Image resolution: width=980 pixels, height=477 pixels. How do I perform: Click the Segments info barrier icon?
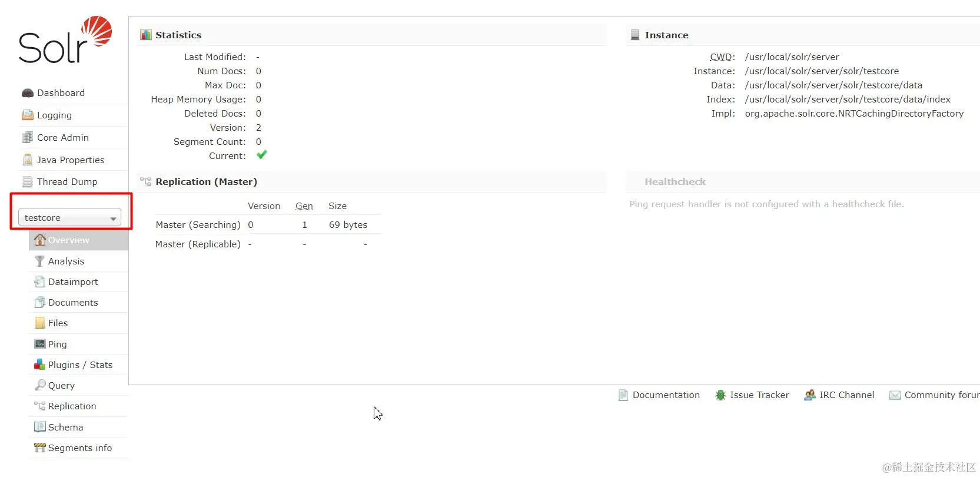click(39, 448)
